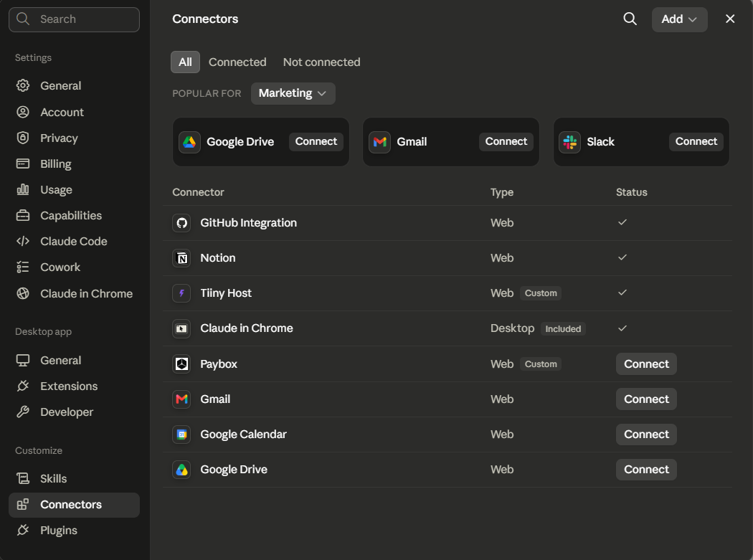This screenshot has width=753, height=560.
Task: Connect Slack in the popular cards
Action: tap(696, 142)
